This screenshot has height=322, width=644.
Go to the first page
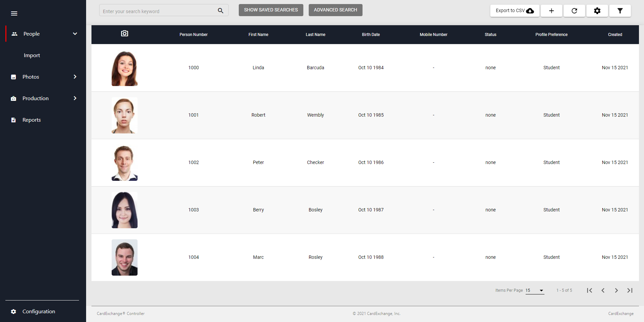(x=589, y=290)
